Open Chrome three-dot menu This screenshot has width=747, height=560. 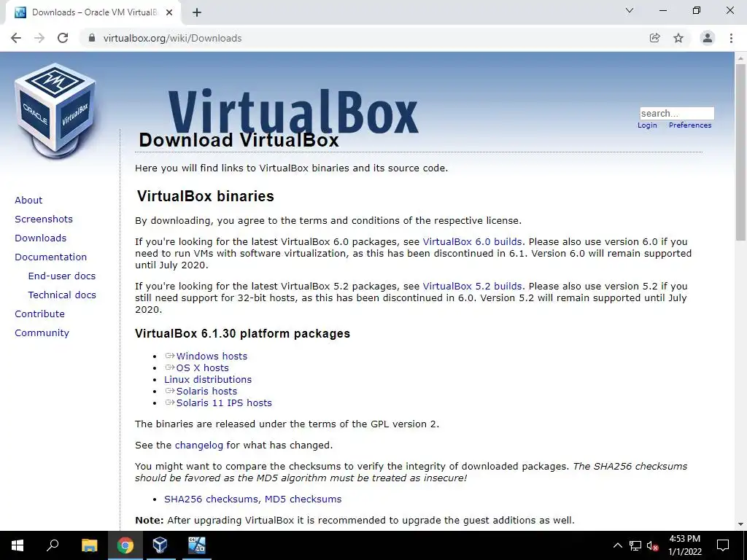pyautogui.click(x=731, y=38)
